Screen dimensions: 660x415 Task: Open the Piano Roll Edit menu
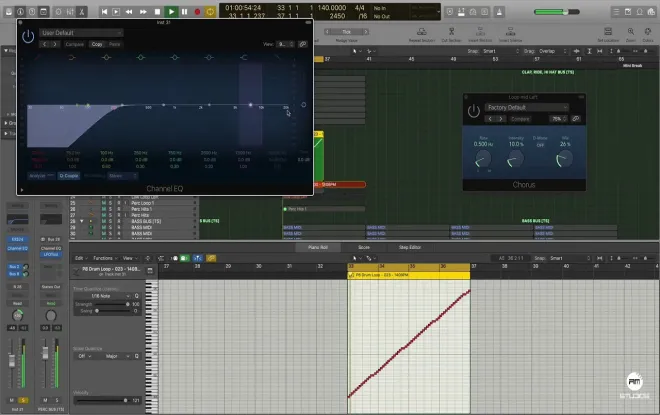point(81,258)
